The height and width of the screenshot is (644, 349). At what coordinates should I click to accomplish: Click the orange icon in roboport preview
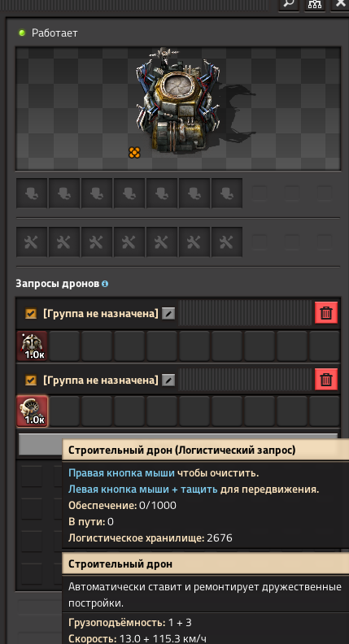pos(134,153)
